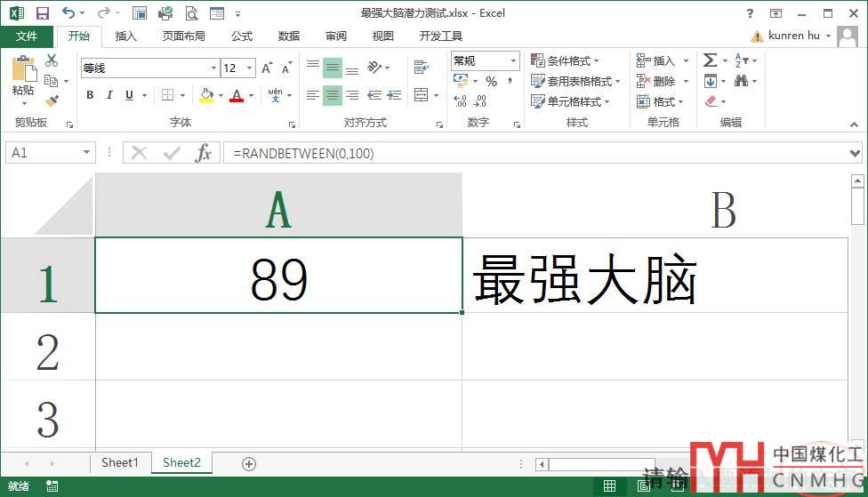Image resolution: width=868 pixels, height=497 pixels.
Task: Click cell B1 containing 最强大脑
Action: point(655,276)
